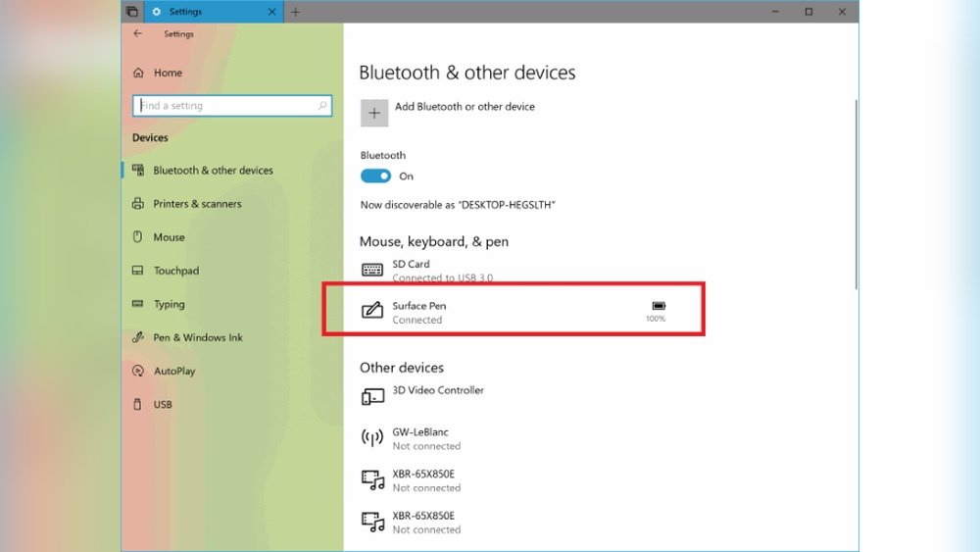Click the back arrow in Settings

(x=137, y=33)
